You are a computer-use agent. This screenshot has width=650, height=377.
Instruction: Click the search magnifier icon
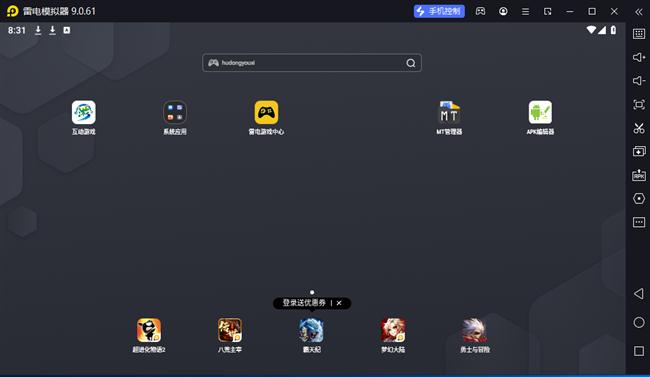(411, 63)
